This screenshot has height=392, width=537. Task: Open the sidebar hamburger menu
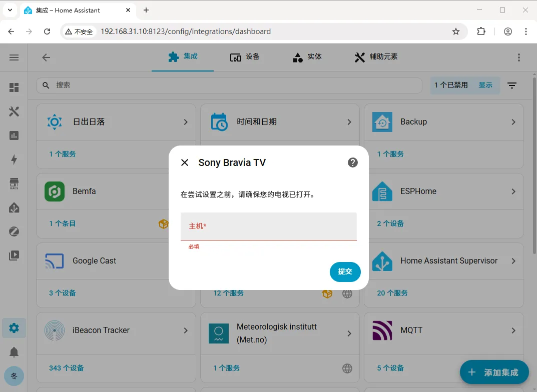pyautogui.click(x=14, y=57)
